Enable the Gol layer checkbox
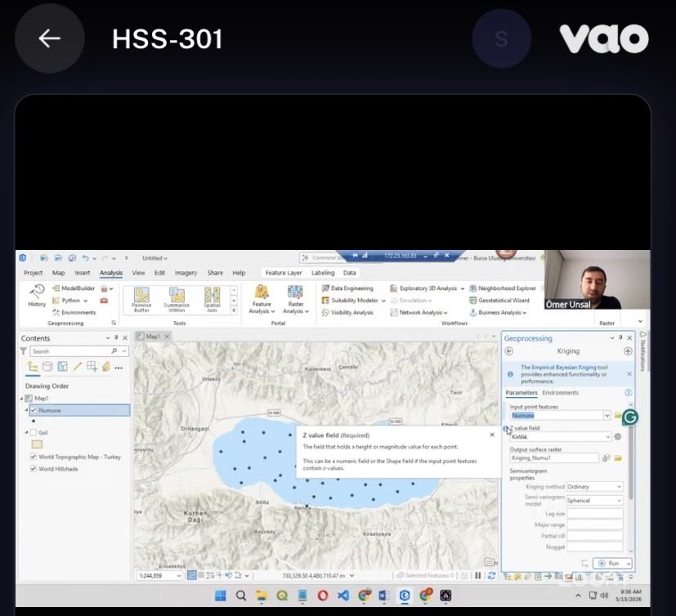The height and width of the screenshot is (616, 676). [34, 432]
